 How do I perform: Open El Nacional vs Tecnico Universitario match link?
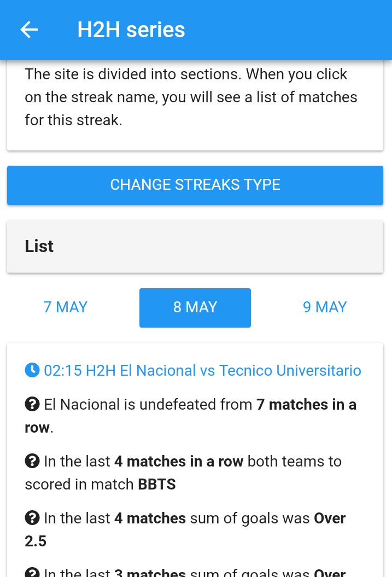[202, 370]
